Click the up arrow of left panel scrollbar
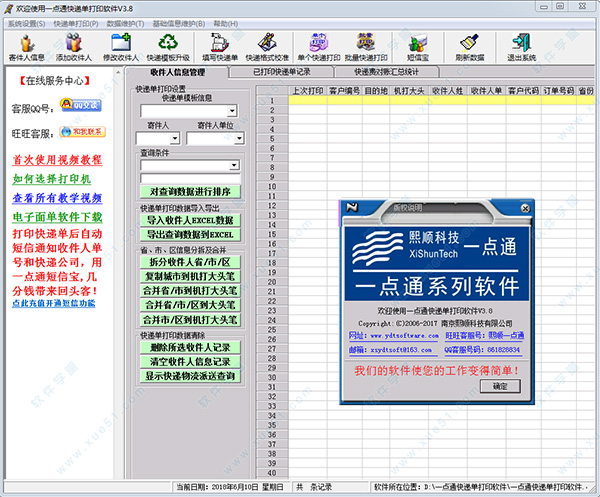Viewport: 600px width, 497px height. click(x=118, y=72)
